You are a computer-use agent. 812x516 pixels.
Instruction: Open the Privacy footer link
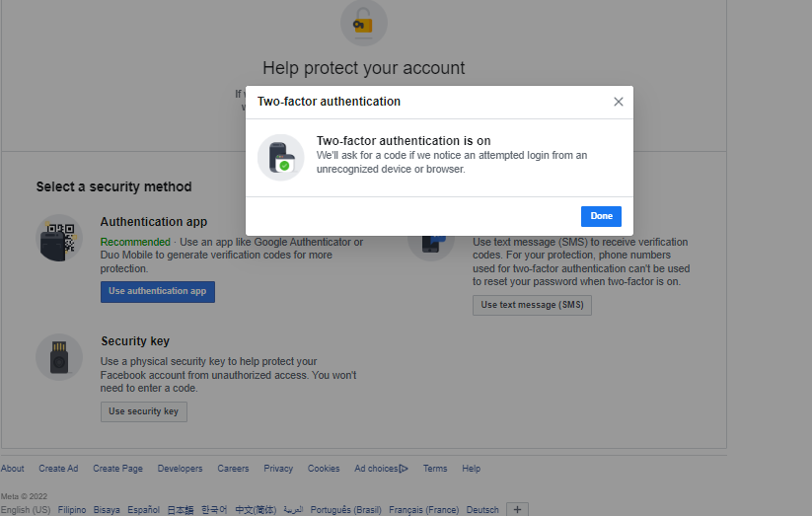[278, 469]
